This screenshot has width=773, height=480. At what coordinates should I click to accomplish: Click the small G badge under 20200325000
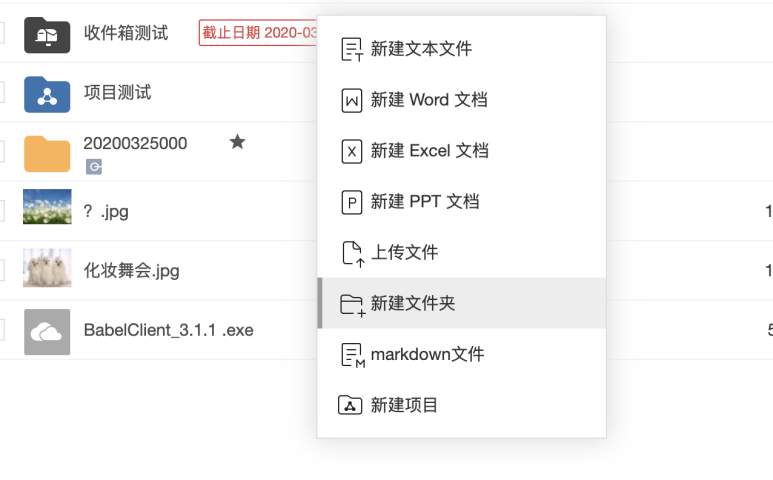93,167
